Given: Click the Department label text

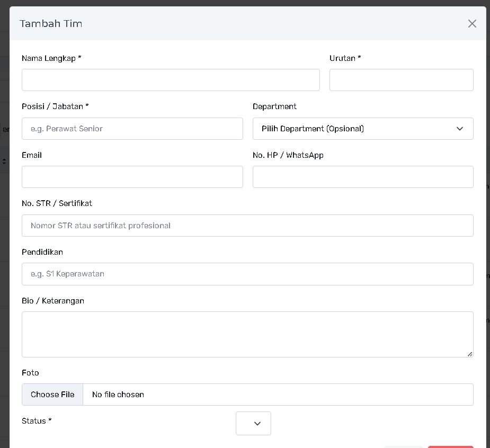Looking at the screenshot, I should [x=274, y=106].
